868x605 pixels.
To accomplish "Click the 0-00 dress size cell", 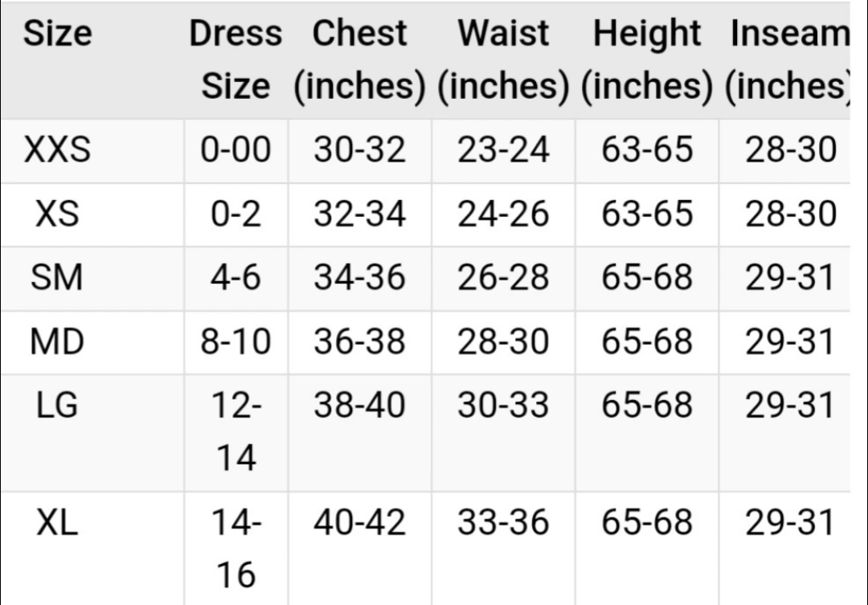I will (235, 150).
